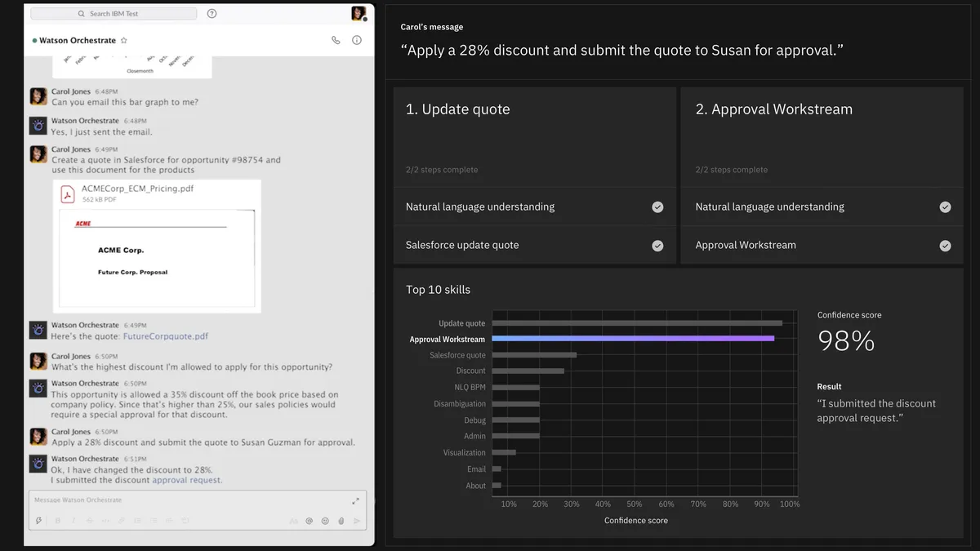Click the send message arrow icon

click(x=356, y=521)
